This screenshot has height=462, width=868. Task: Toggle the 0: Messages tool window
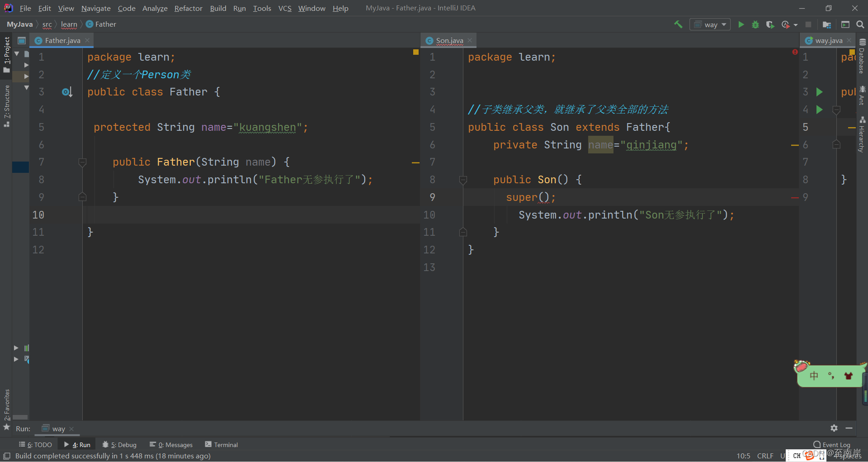click(x=171, y=445)
